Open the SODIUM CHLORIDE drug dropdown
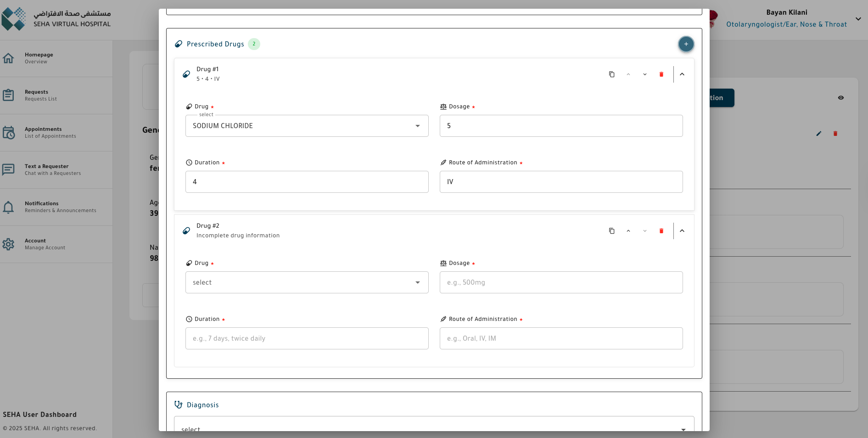 coord(307,126)
